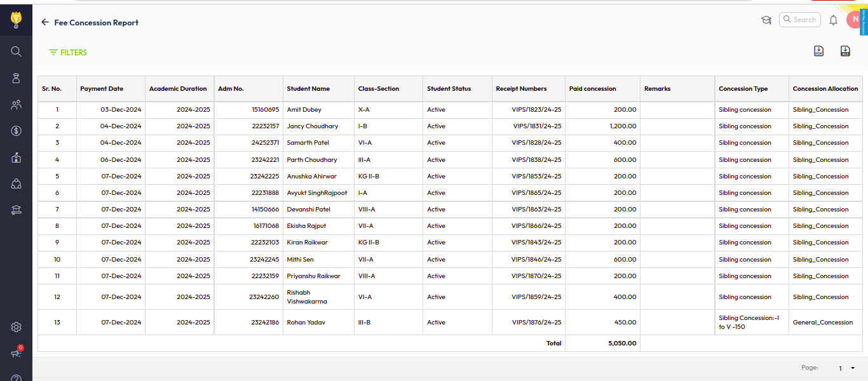Click the graduation cap icon in header

tap(766, 20)
